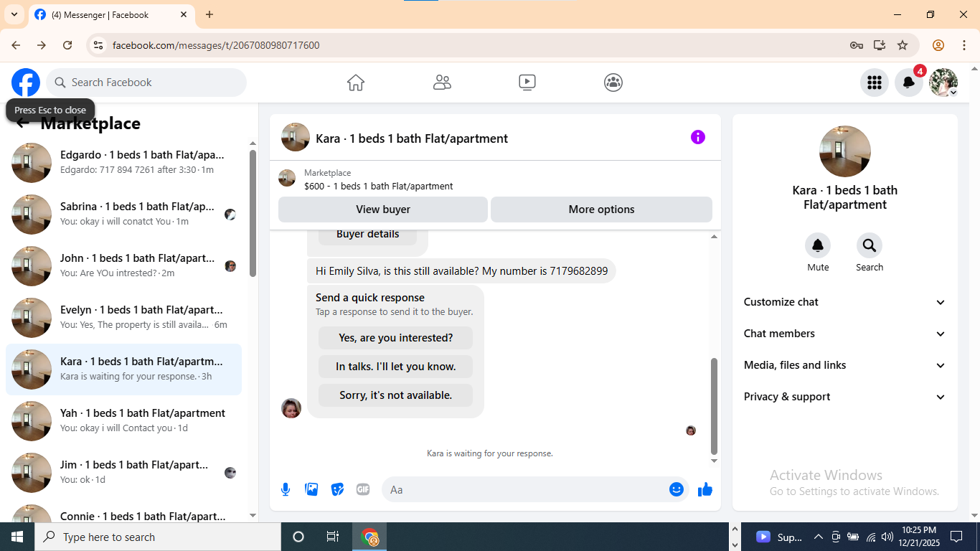980x551 pixels.
Task: Bookmark this page with the star icon
Action: [x=903, y=45]
